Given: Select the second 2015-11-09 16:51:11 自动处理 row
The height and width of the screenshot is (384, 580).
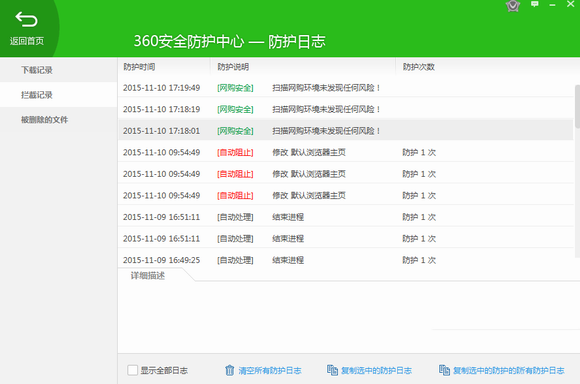Looking at the screenshot, I should [345, 238].
